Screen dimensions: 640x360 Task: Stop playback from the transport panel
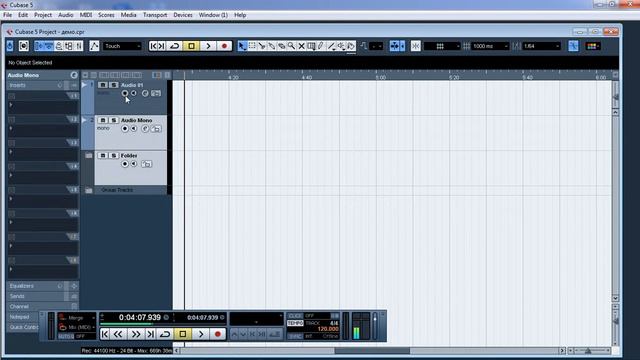point(183,334)
